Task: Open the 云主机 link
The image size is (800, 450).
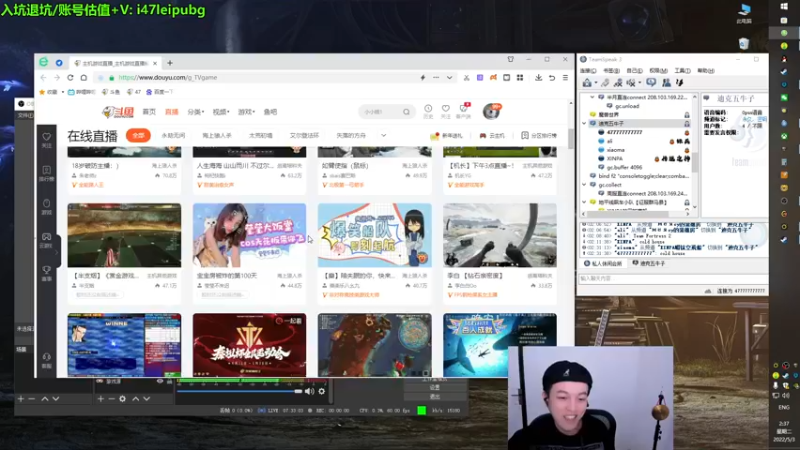Action: [x=492, y=136]
